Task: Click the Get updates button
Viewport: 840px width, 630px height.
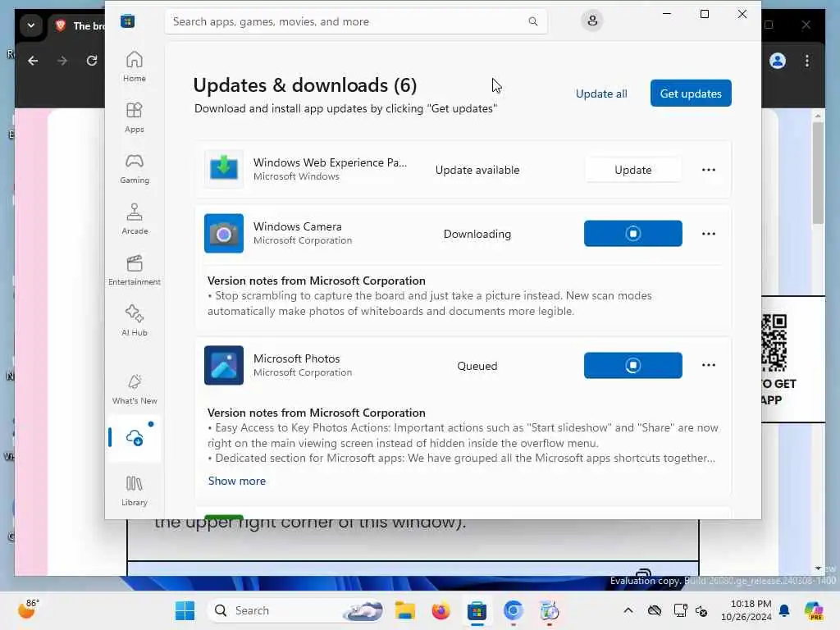Action: point(691,94)
